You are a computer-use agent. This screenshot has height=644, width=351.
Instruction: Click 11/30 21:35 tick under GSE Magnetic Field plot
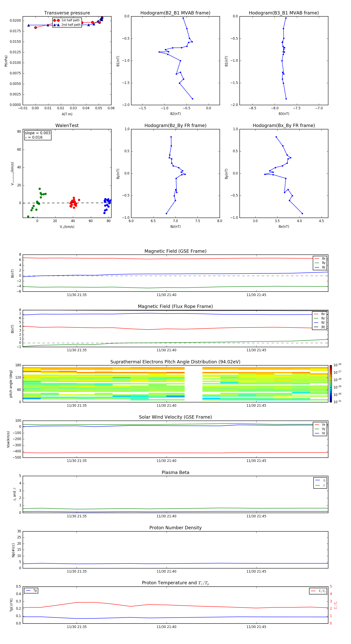pyautogui.click(x=77, y=295)
